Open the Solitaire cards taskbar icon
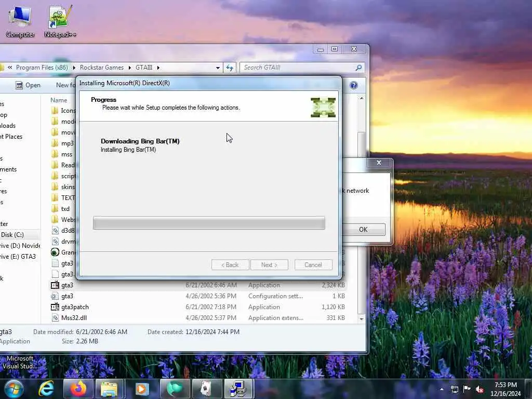 (x=207, y=389)
